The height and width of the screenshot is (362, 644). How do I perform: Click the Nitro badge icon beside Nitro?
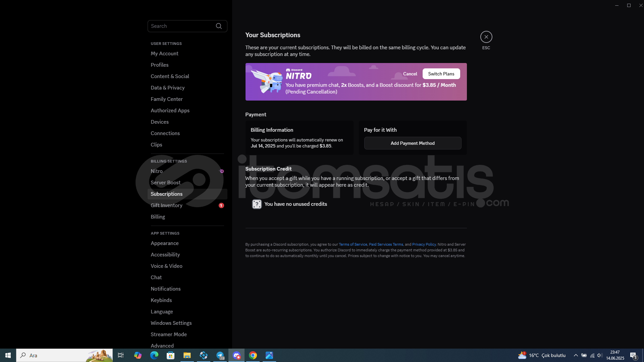pyautogui.click(x=221, y=171)
